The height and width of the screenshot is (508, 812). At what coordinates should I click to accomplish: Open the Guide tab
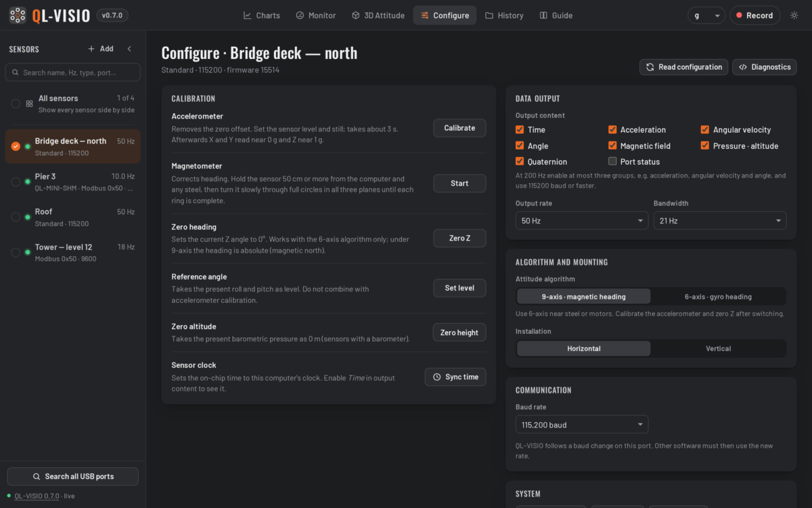pyautogui.click(x=556, y=16)
